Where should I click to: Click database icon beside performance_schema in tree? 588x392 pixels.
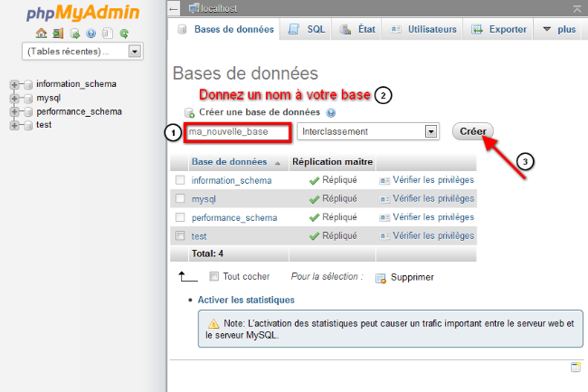(28, 111)
